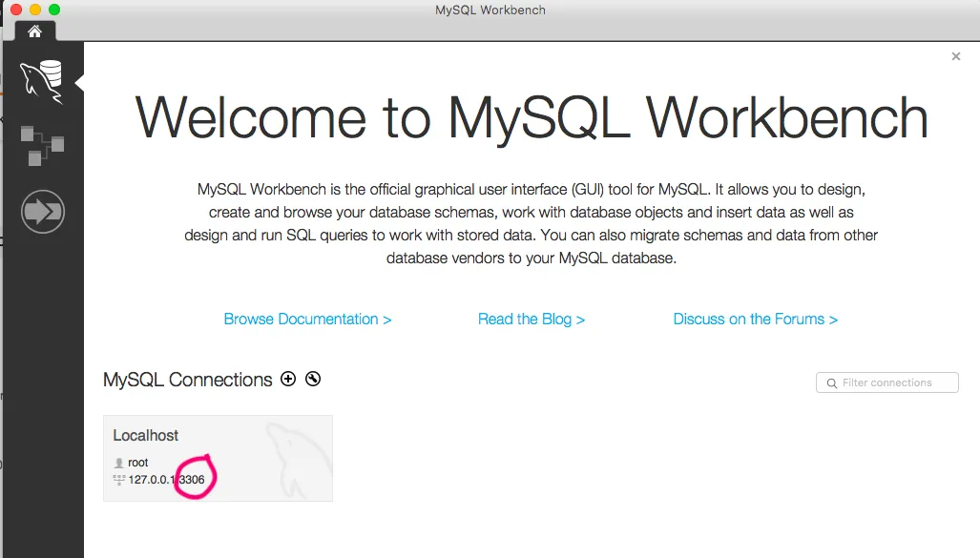The height and width of the screenshot is (558, 980).
Task: Open the Models view in sidebar
Action: pyautogui.click(x=42, y=144)
